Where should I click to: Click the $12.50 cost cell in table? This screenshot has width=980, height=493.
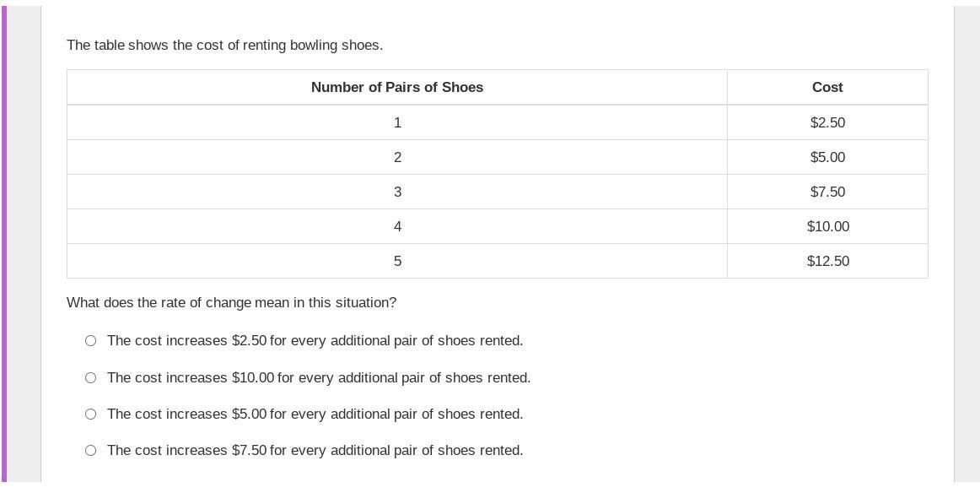pyautogui.click(x=827, y=262)
